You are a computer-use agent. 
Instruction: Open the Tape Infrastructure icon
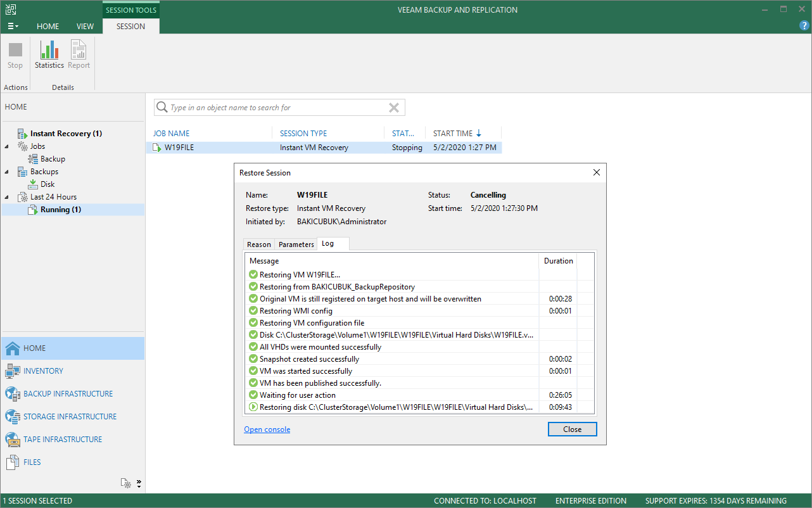tap(13, 440)
